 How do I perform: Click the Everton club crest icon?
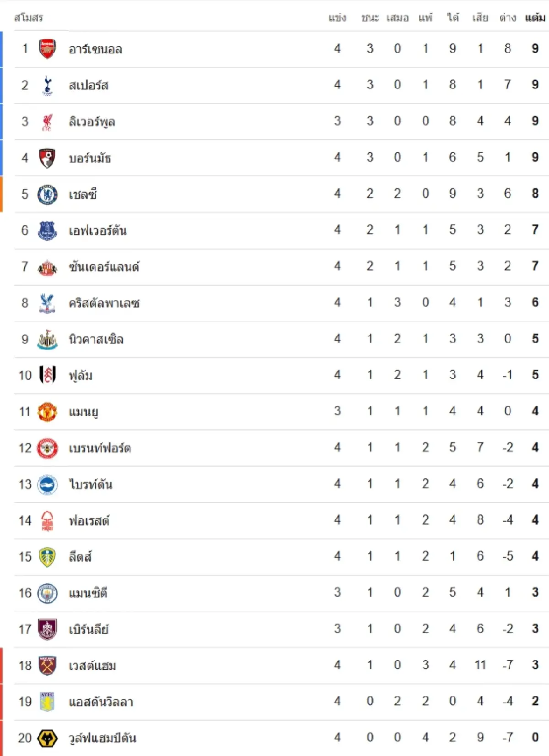[47, 230]
